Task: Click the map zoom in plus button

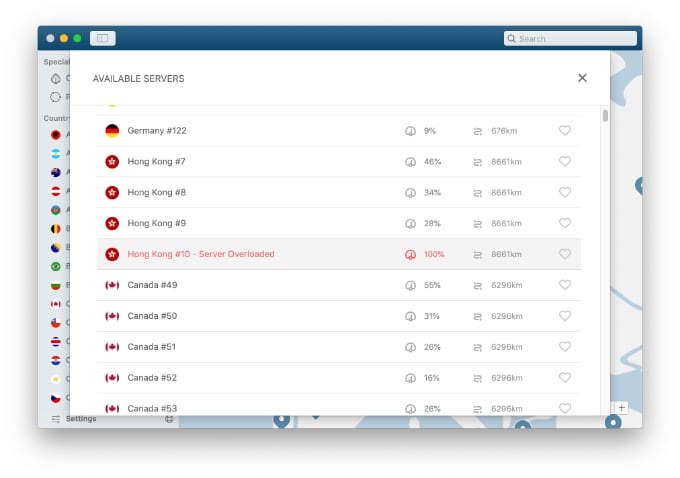Action: coord(621,408)
